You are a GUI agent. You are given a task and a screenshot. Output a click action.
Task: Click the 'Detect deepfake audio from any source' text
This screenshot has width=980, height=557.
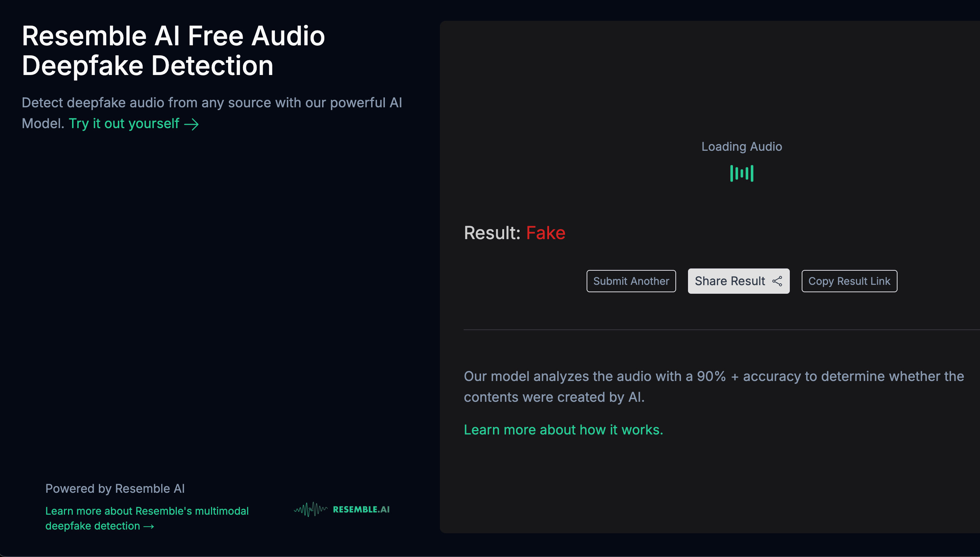212,113
